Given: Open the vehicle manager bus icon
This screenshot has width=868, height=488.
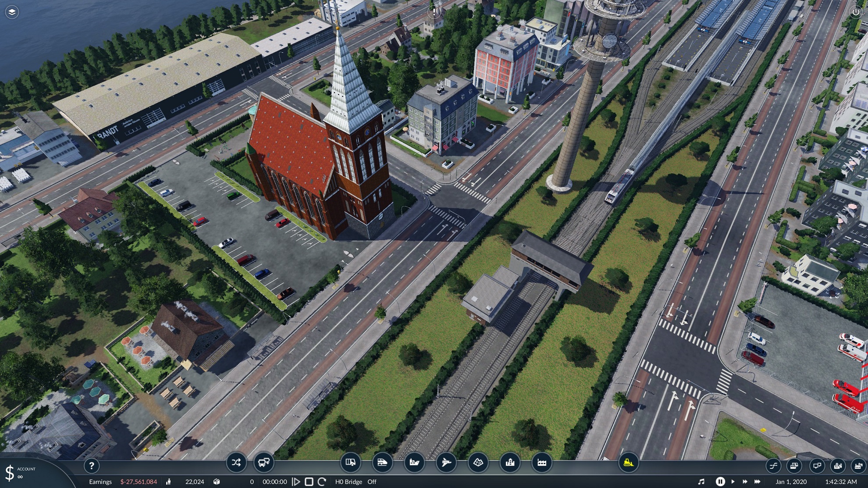Looking at the screenshot, I should click(x=263, y=463).
